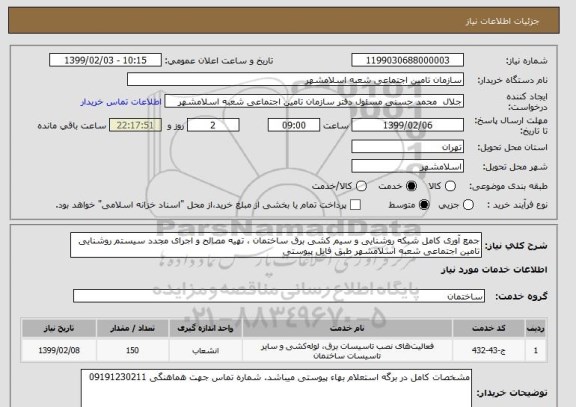Image resolution: width=576 pixels, height=407 pixels.
Task: Click the remaining days field showing 2
Action: (213, 125)
